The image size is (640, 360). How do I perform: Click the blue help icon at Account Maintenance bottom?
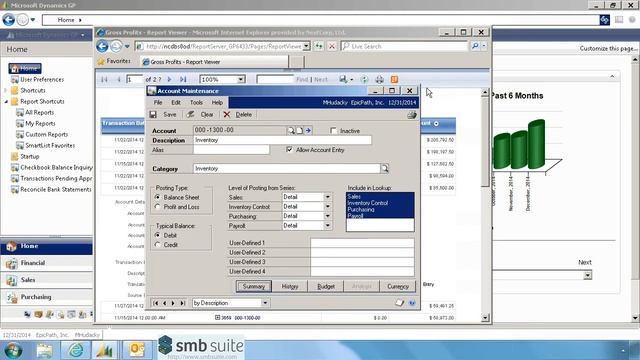[x=412, y=303]
